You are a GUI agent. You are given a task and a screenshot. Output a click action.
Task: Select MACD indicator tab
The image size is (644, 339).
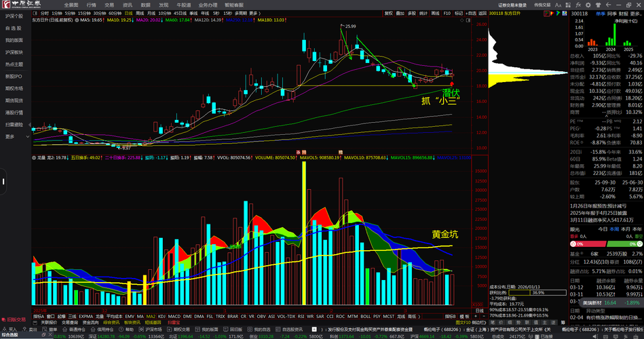[174, 317]
